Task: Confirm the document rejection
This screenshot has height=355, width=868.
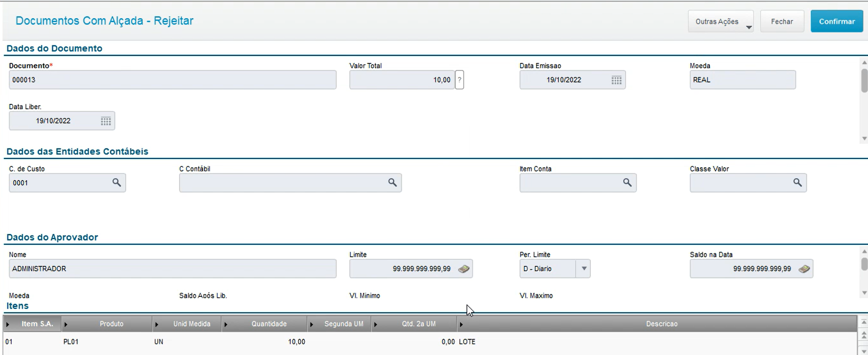Action: 837,21
